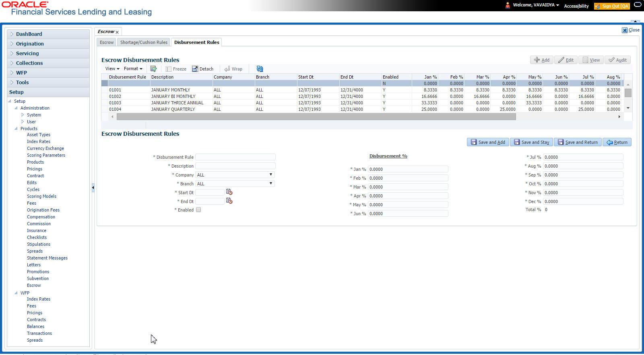Open the Branch dropdown
Viewport: 644px width, 355px height.
[235, 184]
